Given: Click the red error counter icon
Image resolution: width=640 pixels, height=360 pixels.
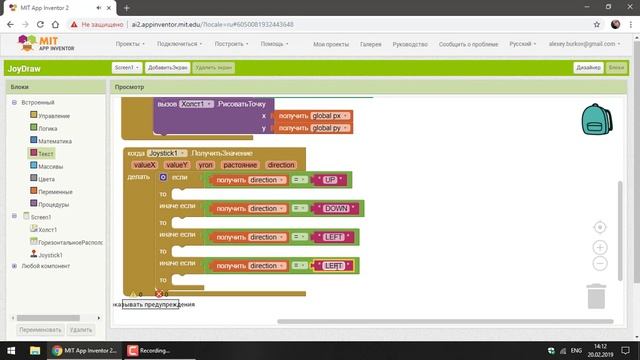Looking at the screenshot, I should pos(159,294).
